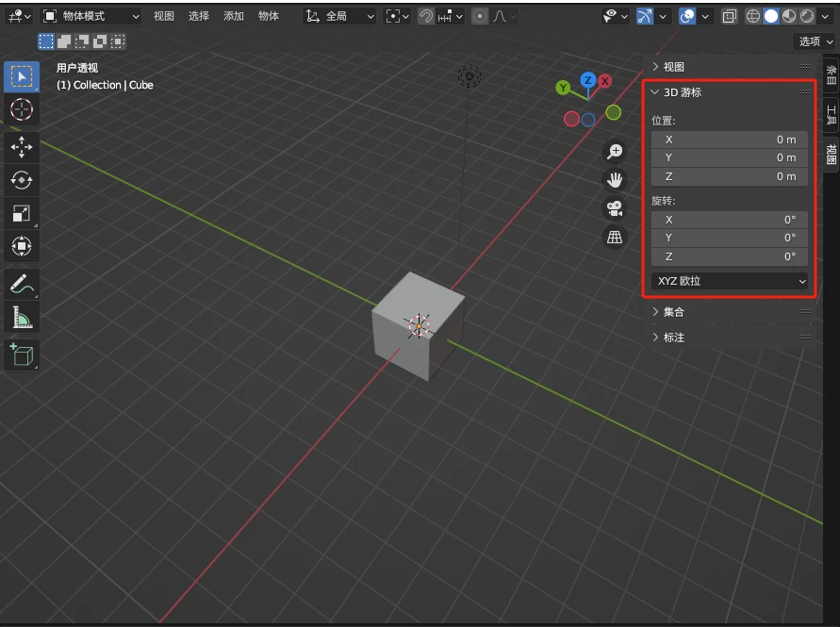Toggle proportional editing in header
Image resolution: width=840 pixels, height=627 pixels.
(480, 16)
